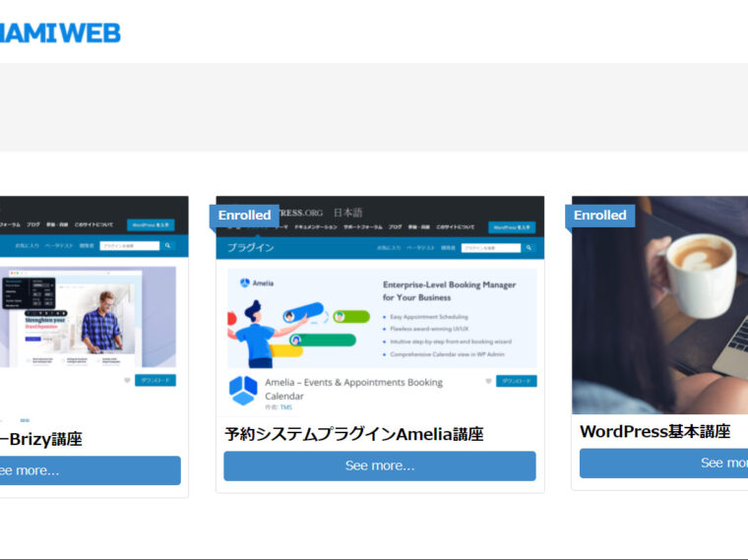
Task: Open the Brizy講座 title link
Action: pos(41,439)
